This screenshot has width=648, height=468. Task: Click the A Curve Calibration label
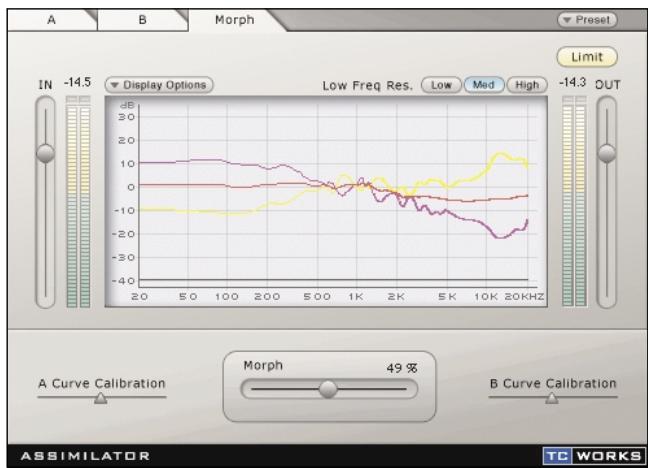click(x=102, y=384)
